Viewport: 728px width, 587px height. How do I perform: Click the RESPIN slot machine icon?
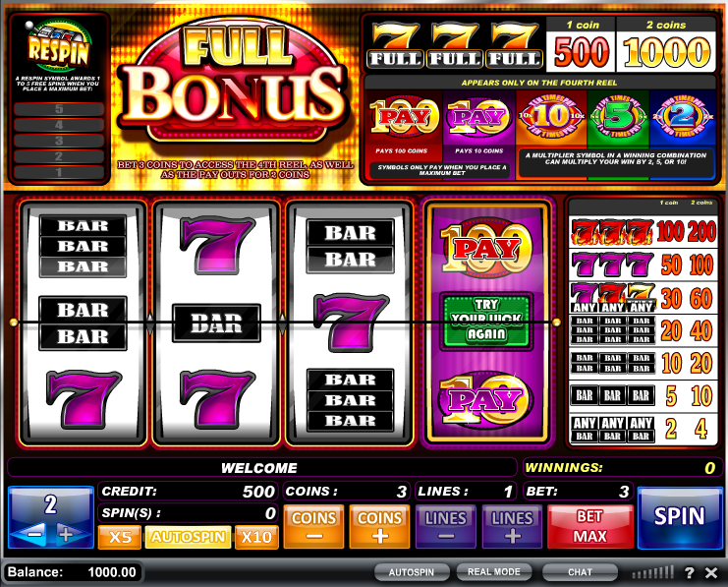59,45
